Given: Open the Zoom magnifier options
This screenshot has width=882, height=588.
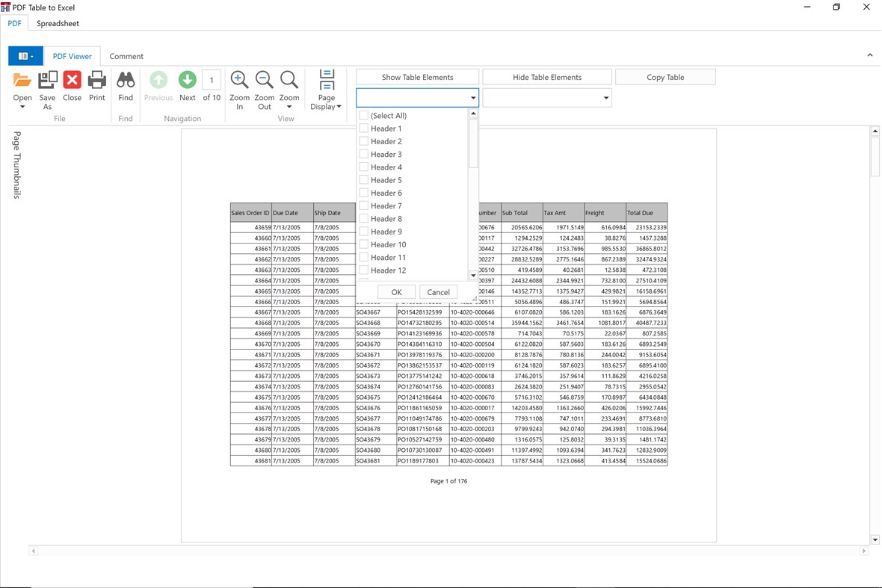Looking at the screenshot, I should (x=289, y=80).
